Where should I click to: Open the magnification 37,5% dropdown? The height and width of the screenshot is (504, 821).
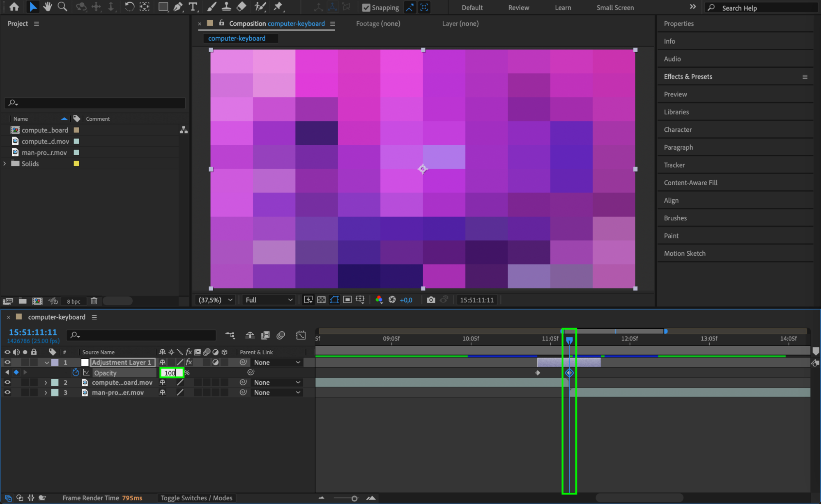point(216,300)
